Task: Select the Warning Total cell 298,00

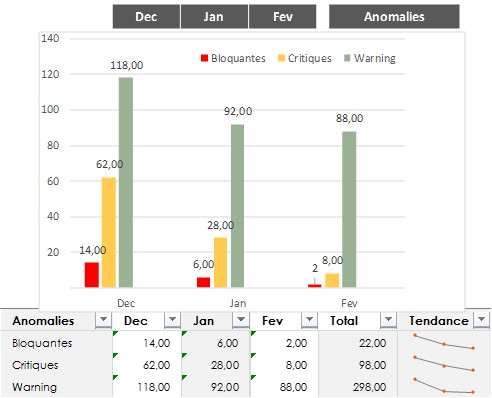Action: point(358,387)
